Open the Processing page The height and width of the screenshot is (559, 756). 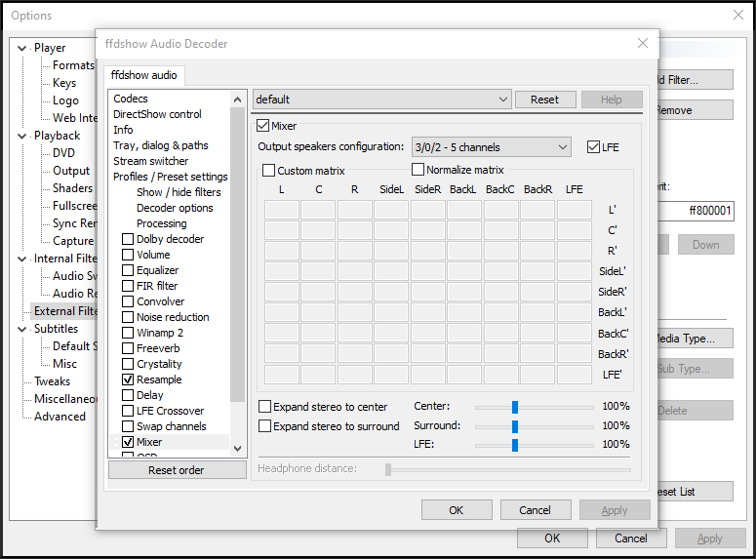pyautogui.click(x=162, y=223)
